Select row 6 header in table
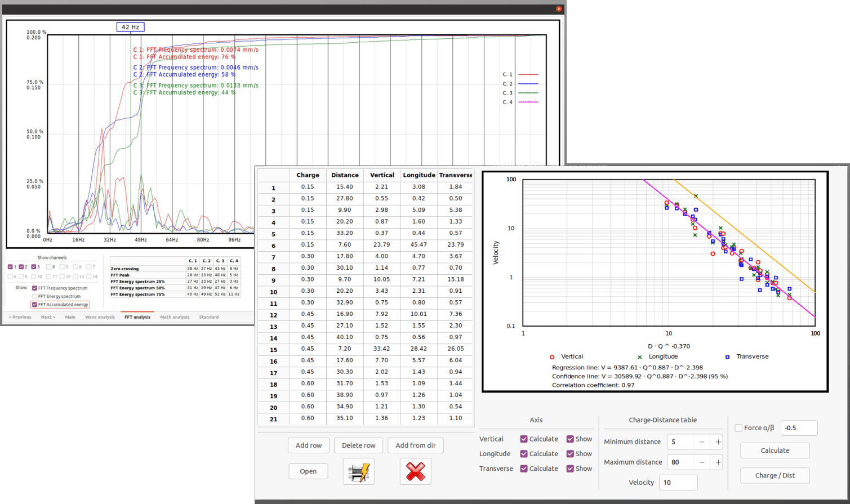Screen dimensions: 850x504 tap(273, 246)
